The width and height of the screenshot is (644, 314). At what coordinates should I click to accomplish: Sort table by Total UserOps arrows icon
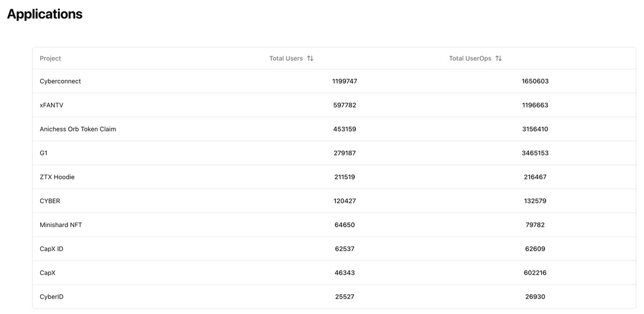pos(499,58)
